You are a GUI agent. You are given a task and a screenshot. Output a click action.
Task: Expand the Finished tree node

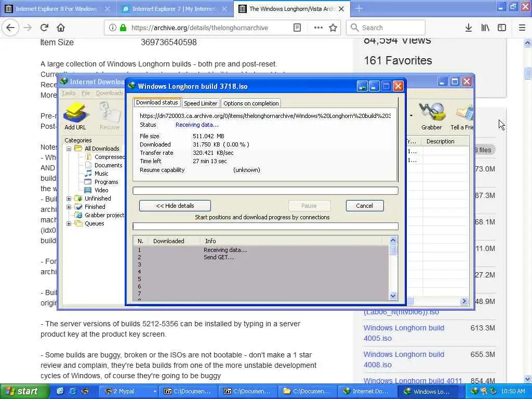(69, 207)
